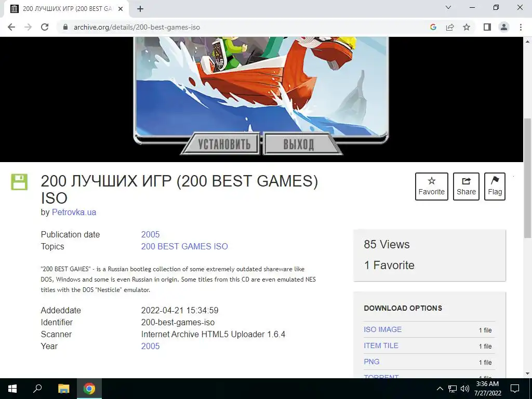Click the Addeddate value 2022-04-21 15:34:59
The image size is (532, 399).
(x=180, y=311)
